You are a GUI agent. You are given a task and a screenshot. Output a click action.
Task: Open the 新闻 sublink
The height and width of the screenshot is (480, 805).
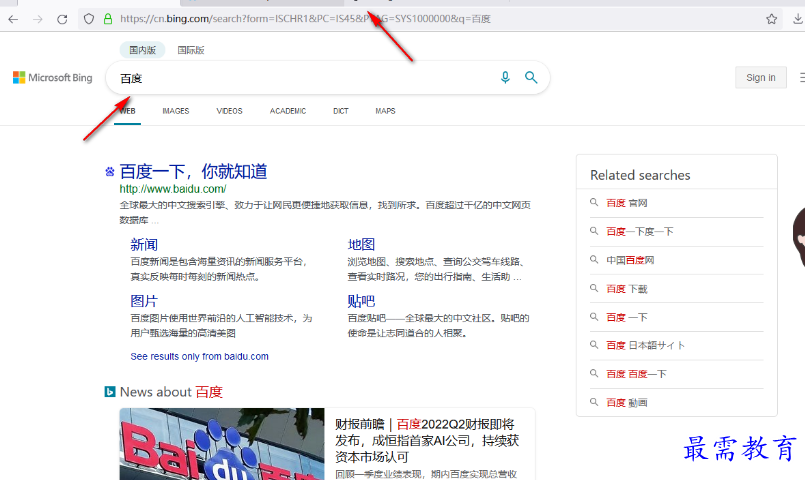click(x=144, y=244)
